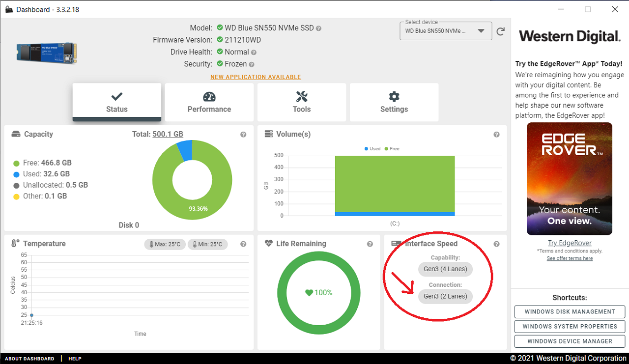This screenshot has height=364, width=629.
Task: Click the See offer terms here link
Action: (570, 258)
